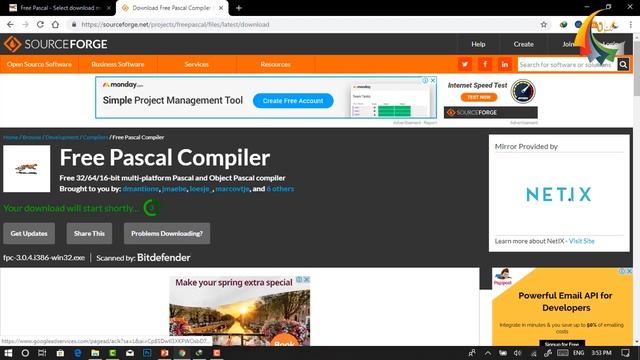Open the volume control in tray
The width and height of the screenshot is (640, 360).
pos(518,353)
